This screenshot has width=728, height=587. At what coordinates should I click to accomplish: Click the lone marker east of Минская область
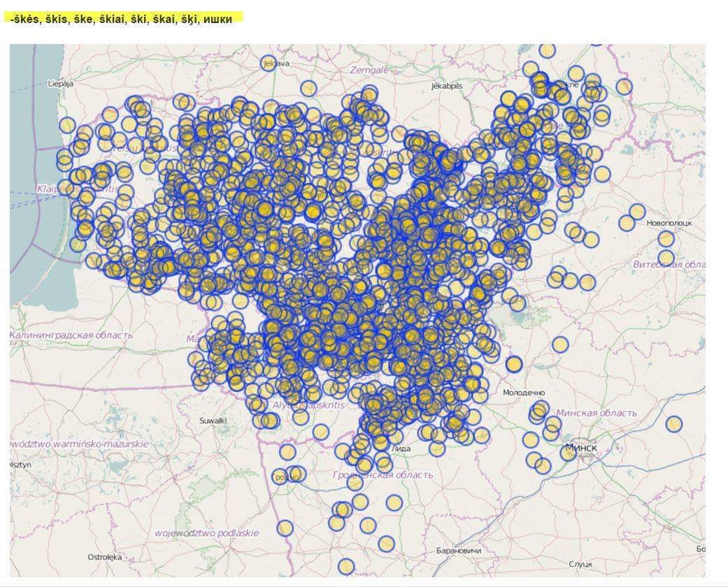673,423
